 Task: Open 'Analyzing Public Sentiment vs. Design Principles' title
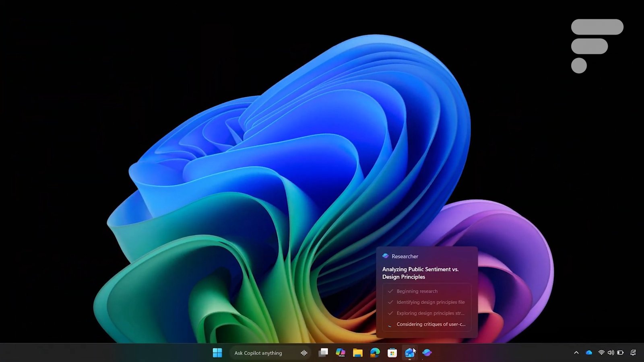[420, 273]
